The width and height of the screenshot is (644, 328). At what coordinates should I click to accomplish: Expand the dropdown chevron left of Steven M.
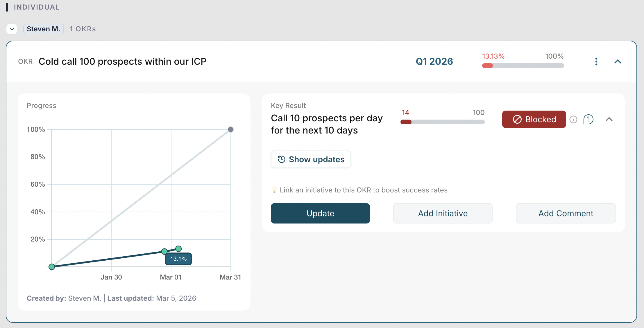pos(12,29)
